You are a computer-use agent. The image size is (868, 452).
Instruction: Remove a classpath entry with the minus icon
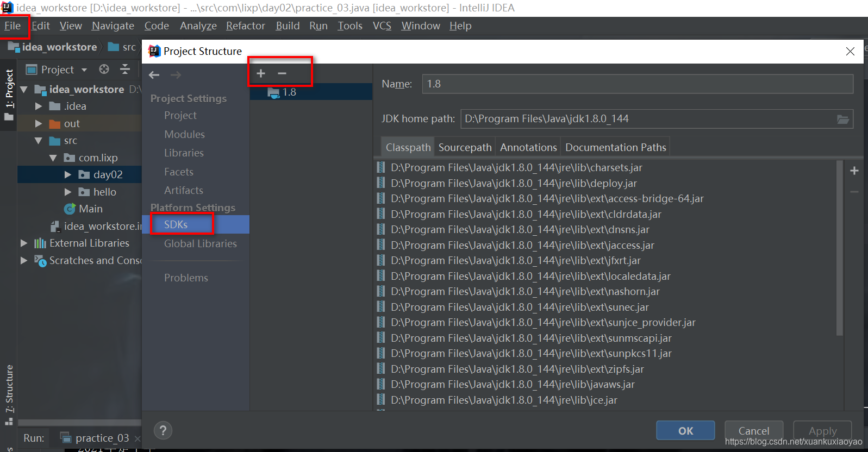pyautogui.click(x=854, y=192)
